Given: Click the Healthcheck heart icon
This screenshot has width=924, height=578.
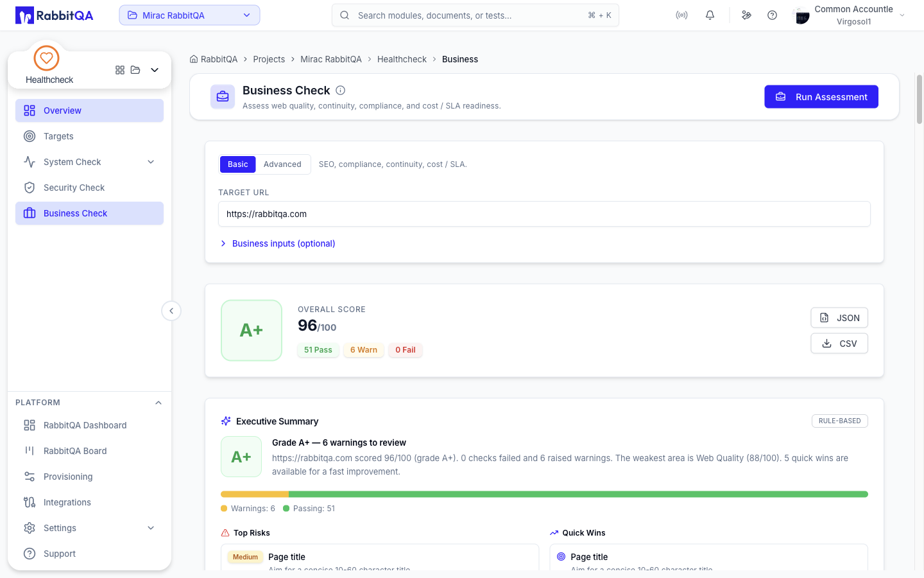Looking at the screenshot, I should 46,58.
